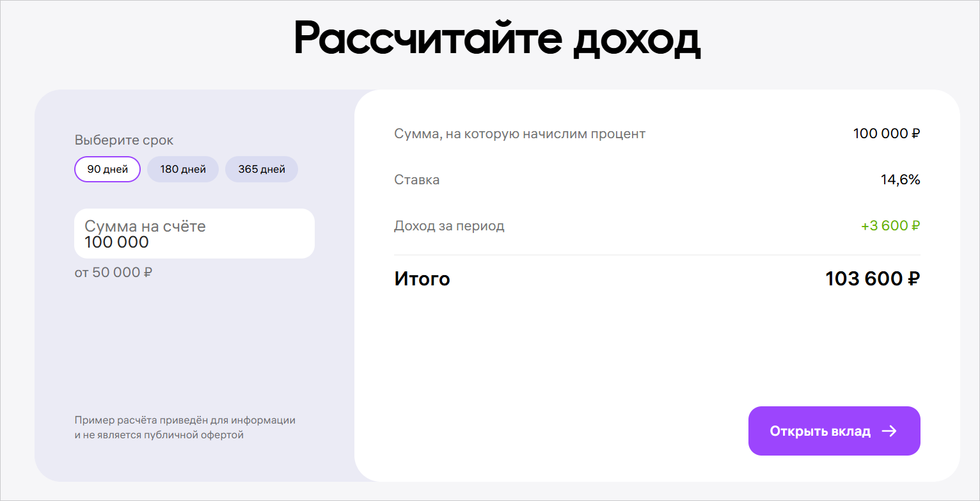Click the Выберите срок label
The width and height of the screenshot is (980, 501).
124,140
